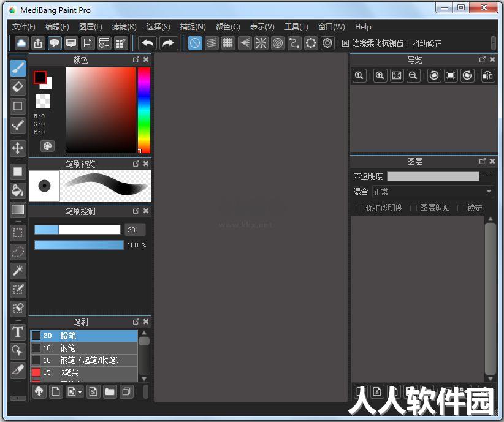Screen dimensions: 504x422
Task: Select the rectangular Select tool
Action: point(18,233)
